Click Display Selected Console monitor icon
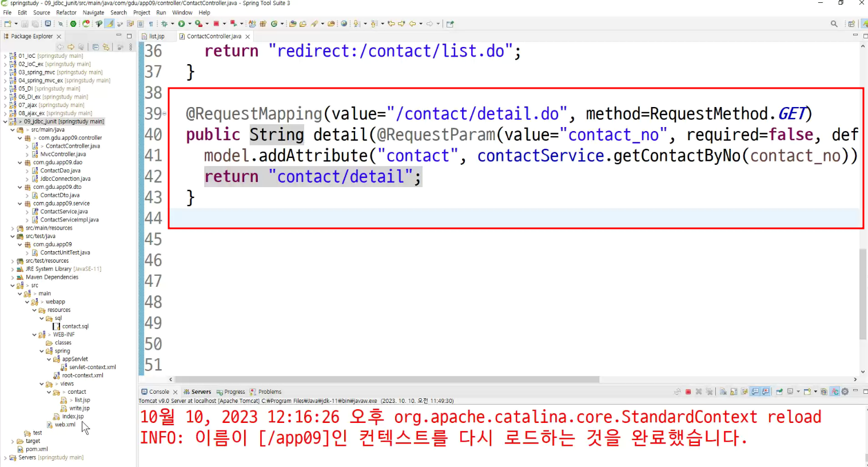Viewport: 868px width, 467px height. pos(790,392)
